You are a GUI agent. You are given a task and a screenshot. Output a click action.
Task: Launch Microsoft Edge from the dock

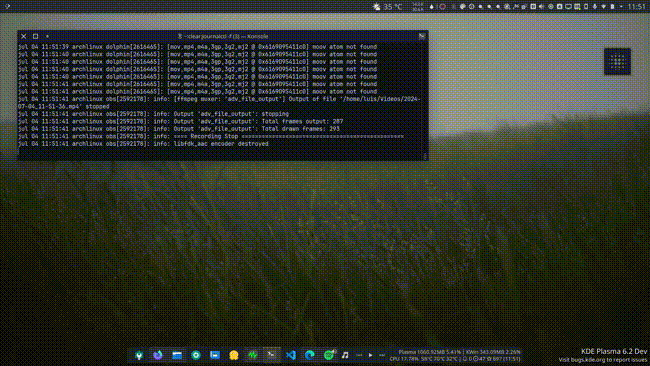pos(310,355)
